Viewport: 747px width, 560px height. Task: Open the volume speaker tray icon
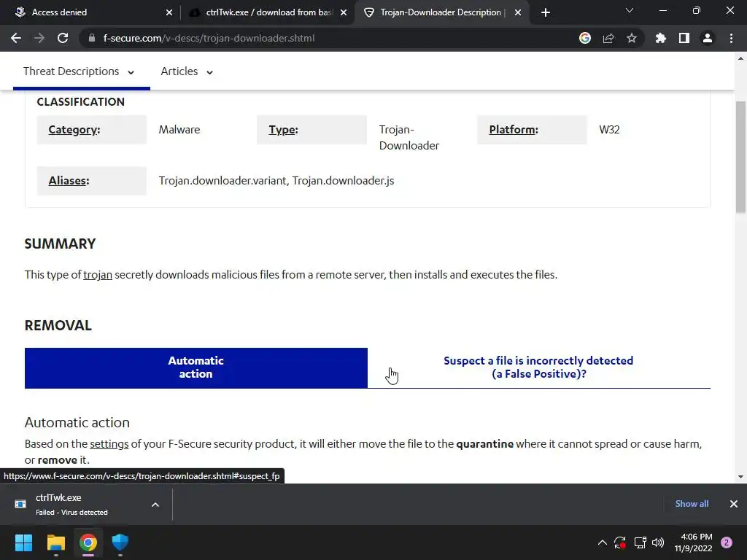pos(658,542)
